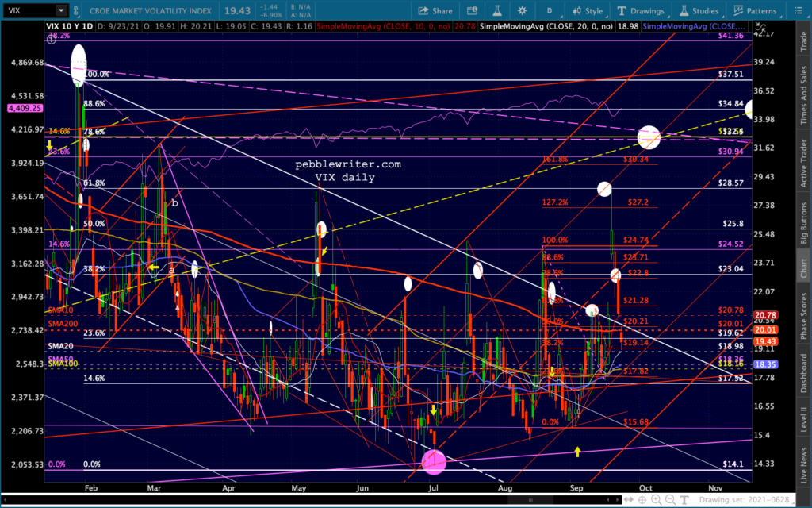
Task: Click the 20.01 price bubble on axis
Action: [765, 329]
